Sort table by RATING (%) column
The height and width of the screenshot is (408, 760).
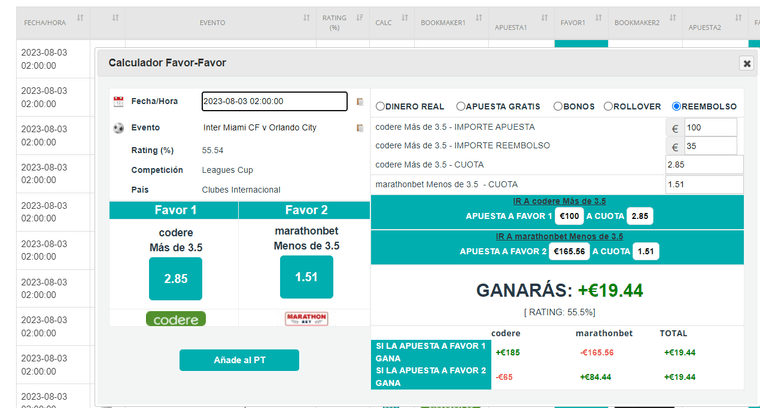tap(359, 18)
